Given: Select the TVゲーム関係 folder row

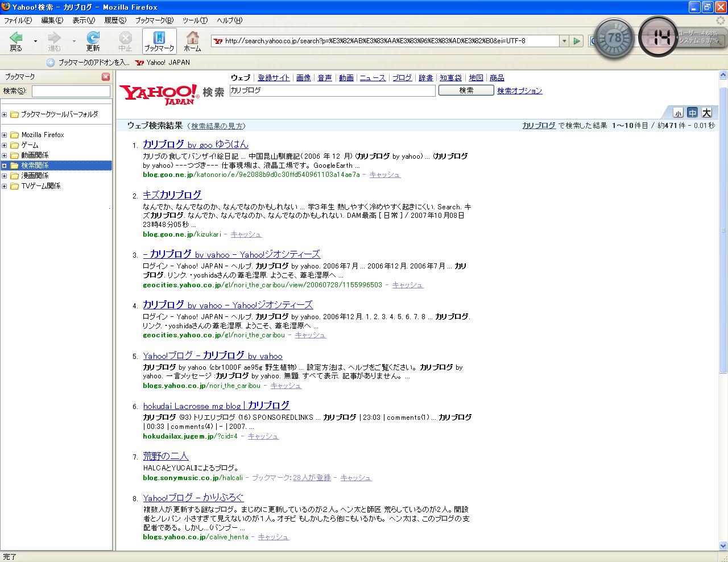Looking at the screenshot, I should 56,186.
